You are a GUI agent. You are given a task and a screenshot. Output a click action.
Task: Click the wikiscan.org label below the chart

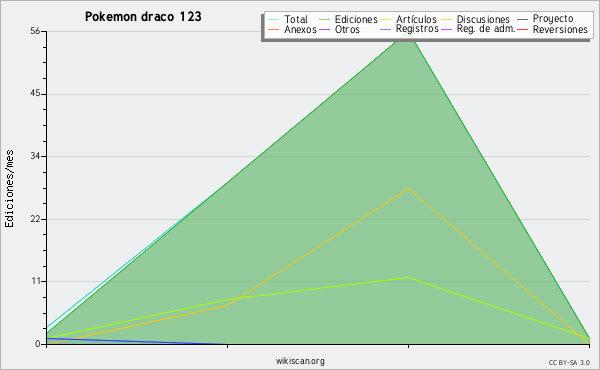point(300,361)
